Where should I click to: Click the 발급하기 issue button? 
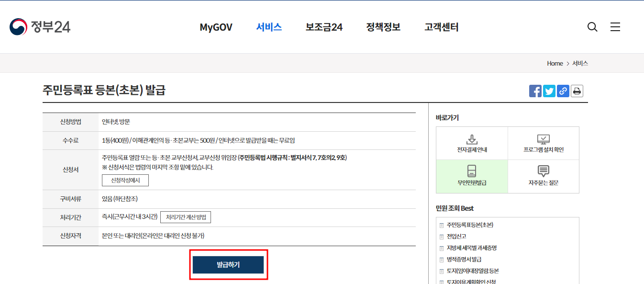(228, 264)
